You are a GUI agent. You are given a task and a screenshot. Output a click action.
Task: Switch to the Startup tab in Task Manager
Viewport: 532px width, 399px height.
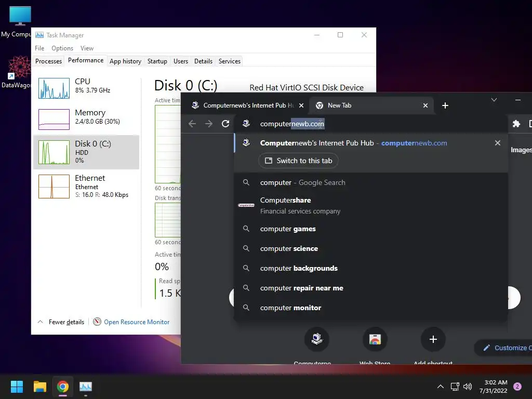click(157, 61)
